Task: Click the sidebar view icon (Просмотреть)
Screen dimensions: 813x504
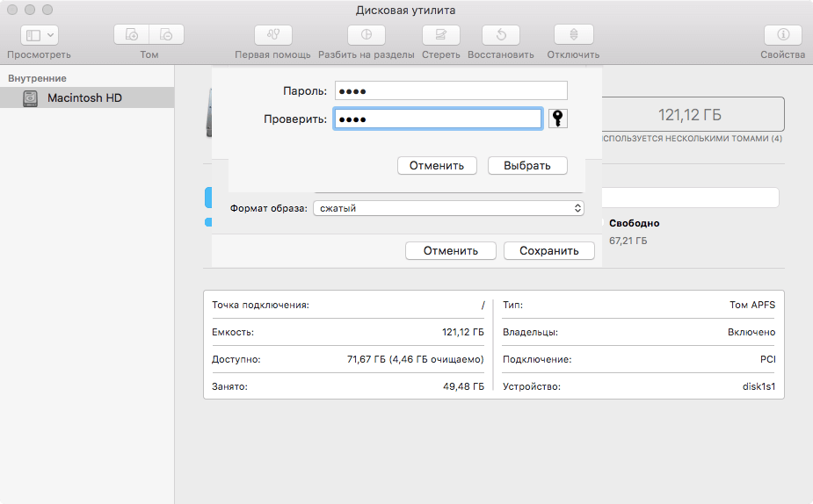Action: click(x=33, y=35)
